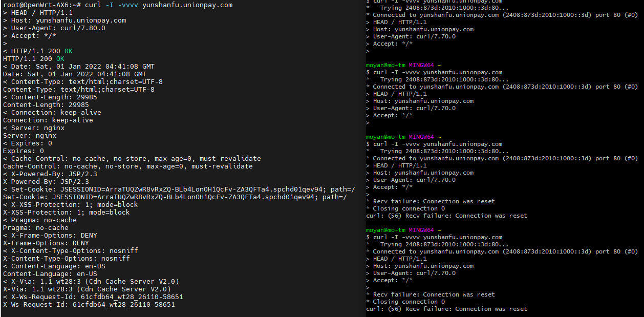
Task: Click 'X-Content-Type-Options: nosniff' line without bracket
Action: (x=66, y=259)
